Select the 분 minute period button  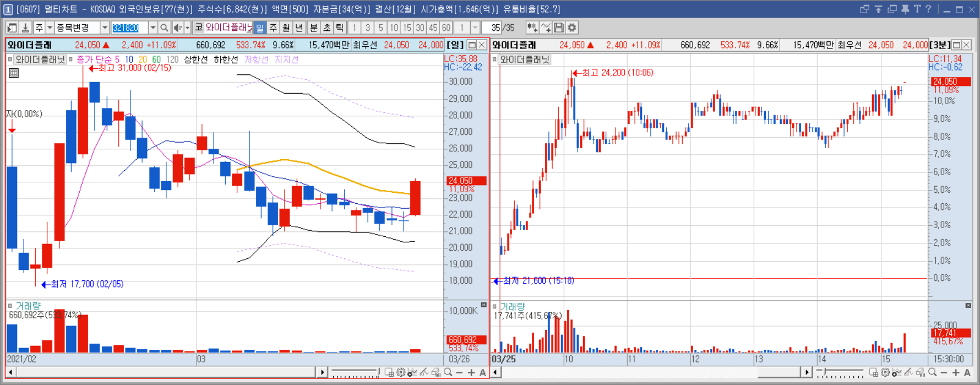click(314, 28)
